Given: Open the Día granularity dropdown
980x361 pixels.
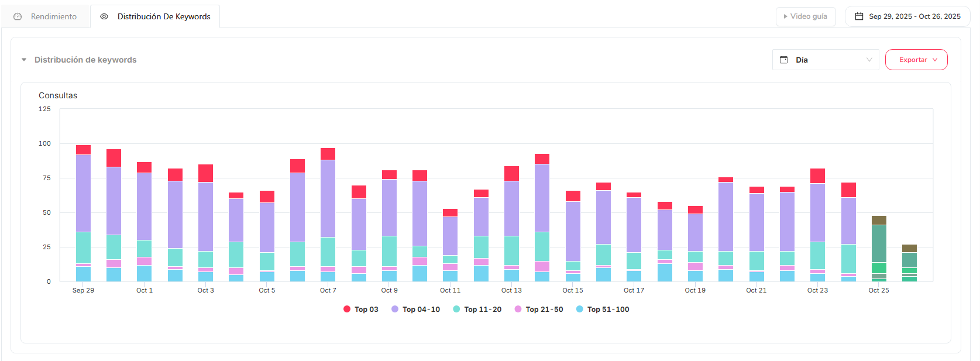Looking at the screenshot, I should click(x=825, y=60).
